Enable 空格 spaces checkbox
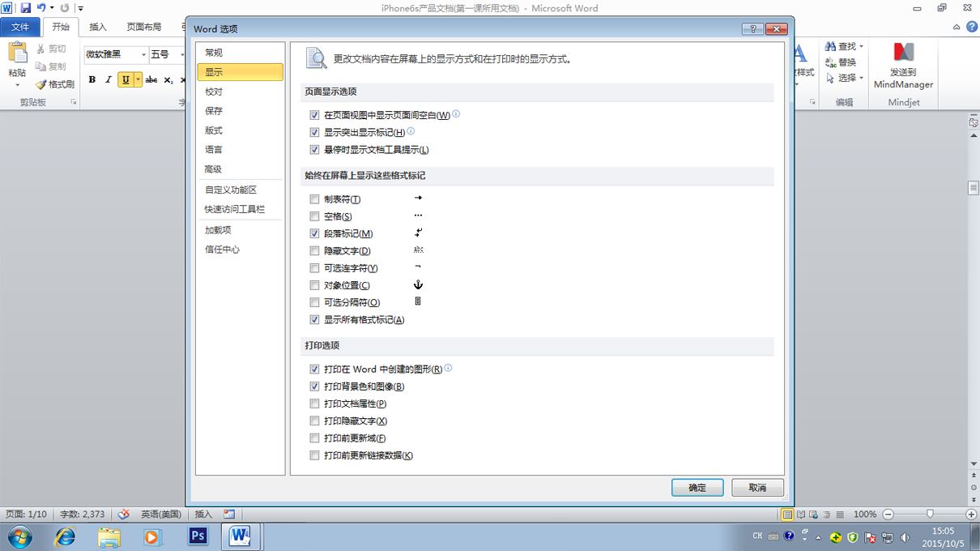Viewport: 980px width, 551px height. (315, 216)
